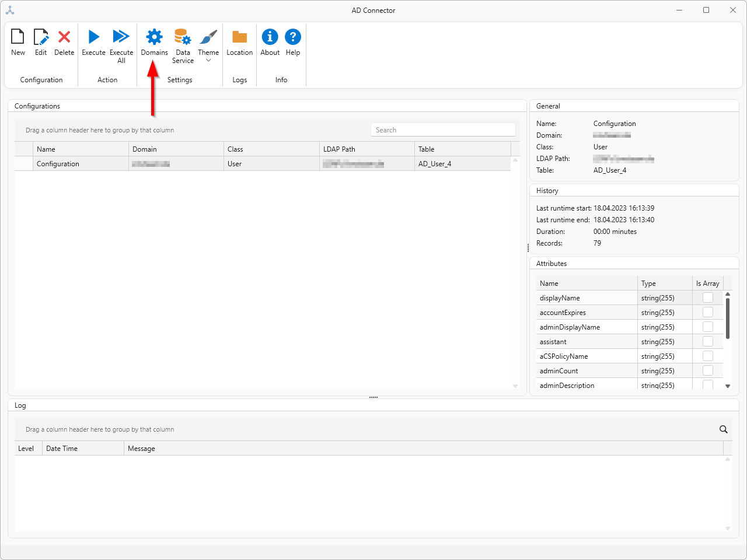Sort configurations by LDAP Path column

tap(367, 149)
